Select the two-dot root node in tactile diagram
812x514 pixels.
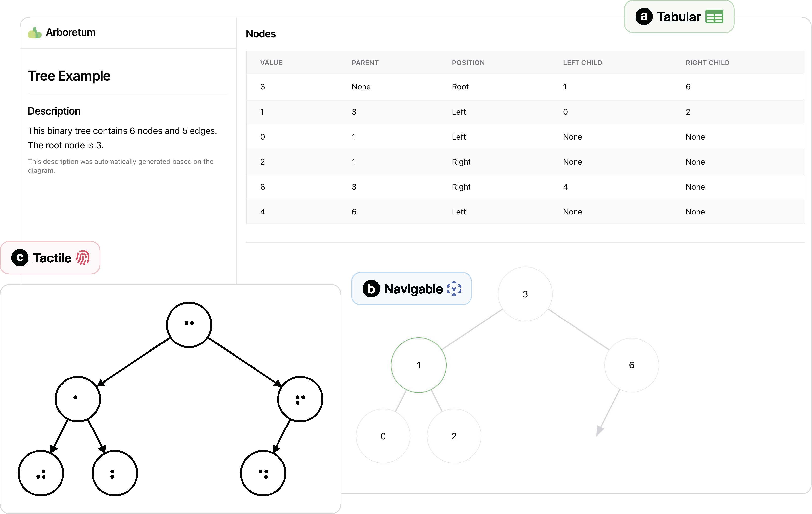point(189,324)
